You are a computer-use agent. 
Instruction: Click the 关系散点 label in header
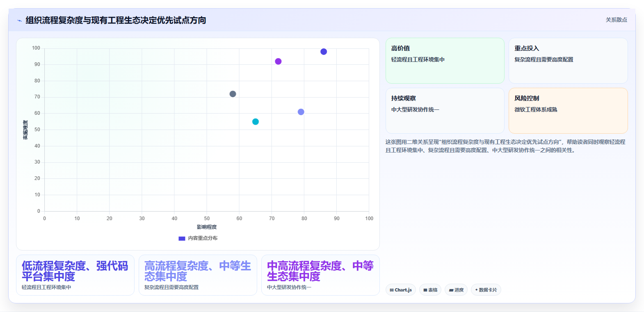point(616,20)
